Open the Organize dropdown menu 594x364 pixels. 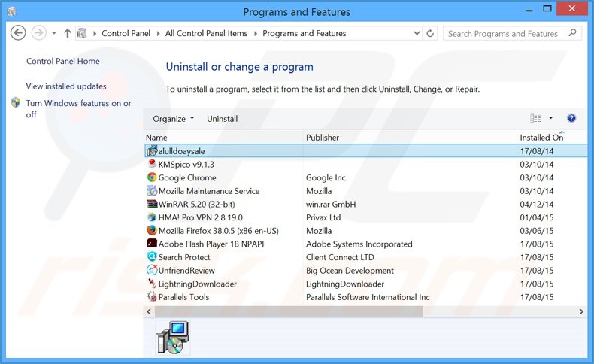[x=173, y=119]
